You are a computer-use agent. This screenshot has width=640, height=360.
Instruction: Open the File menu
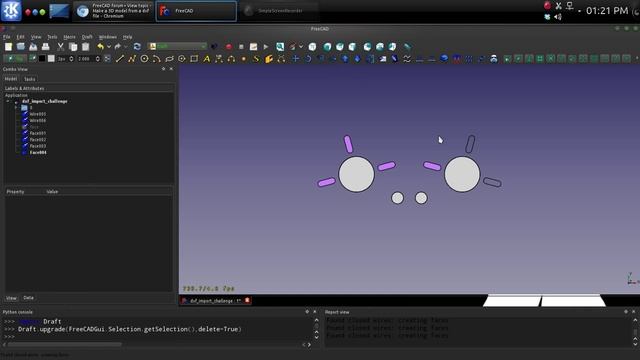click(x=7, y=37)
